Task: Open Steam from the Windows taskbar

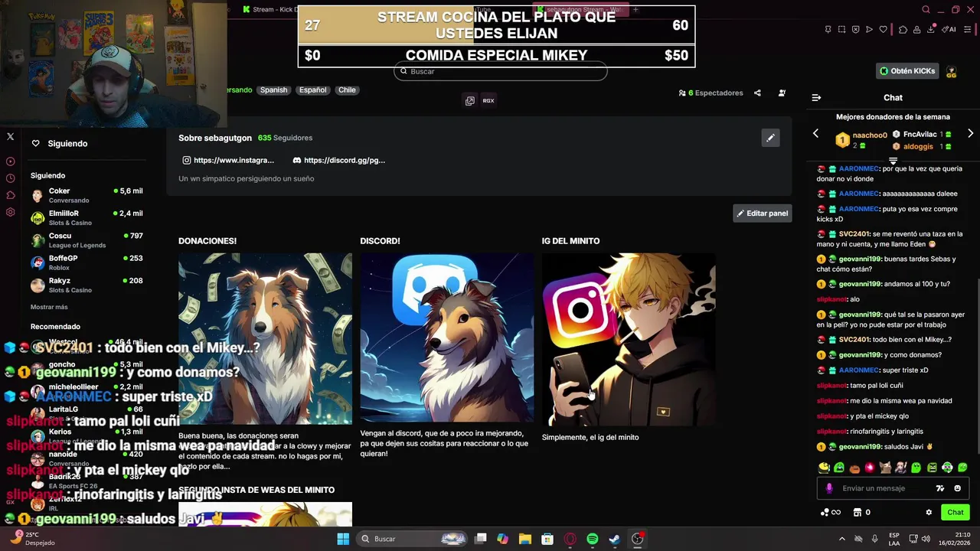Action: (615, 539)
